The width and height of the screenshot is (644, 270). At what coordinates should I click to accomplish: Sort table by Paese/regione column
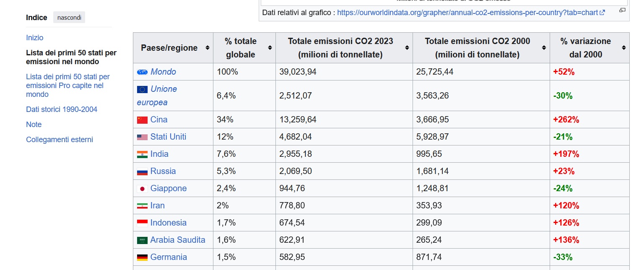(207, 48)
